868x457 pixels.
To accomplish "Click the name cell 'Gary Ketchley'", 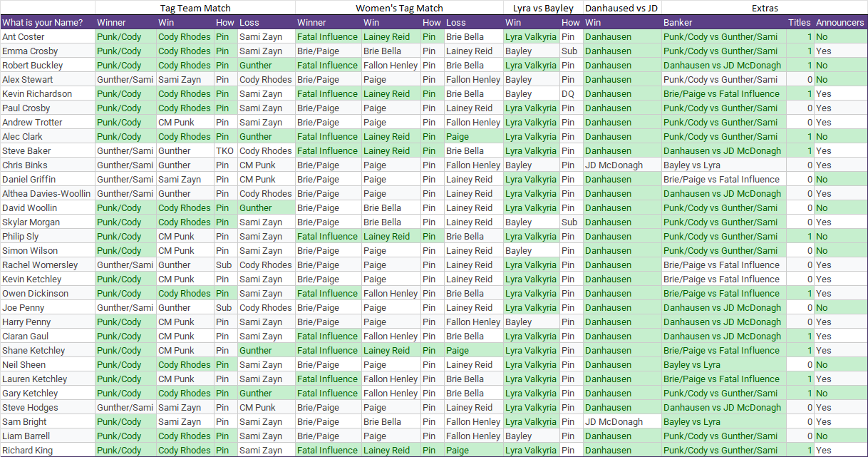I will pyautogui.click(x=48, y=393).
